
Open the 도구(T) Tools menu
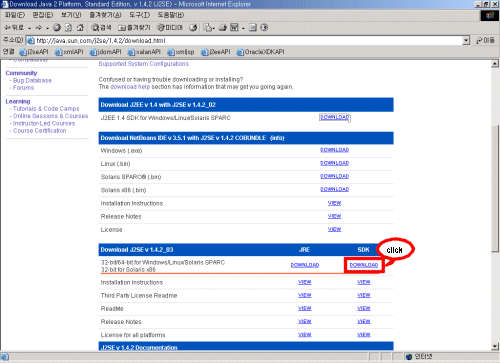pyautogui.click(x=140, y=15)
